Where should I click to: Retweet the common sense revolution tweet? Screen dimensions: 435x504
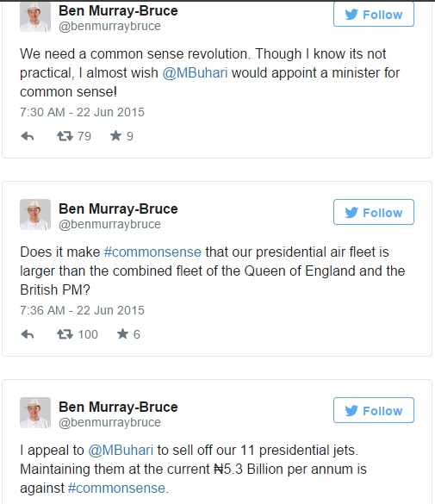[x=65, y=136]
